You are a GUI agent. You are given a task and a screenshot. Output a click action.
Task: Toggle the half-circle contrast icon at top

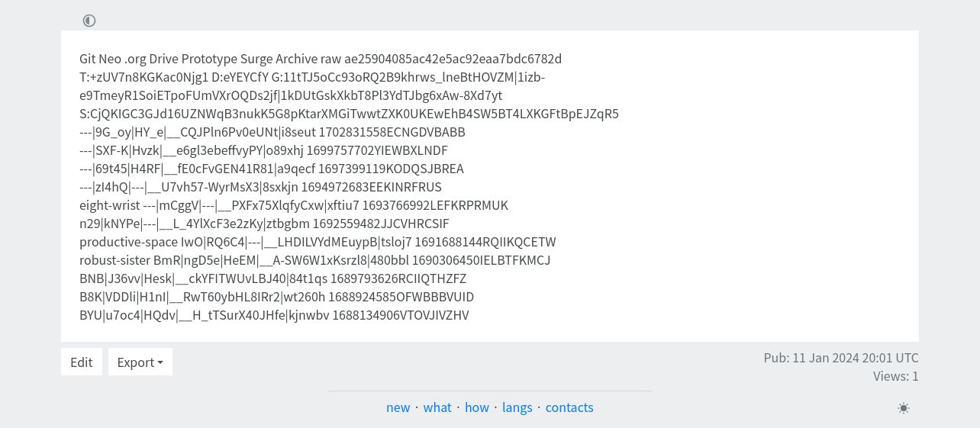pyautogui.click(x=89, y=21)
